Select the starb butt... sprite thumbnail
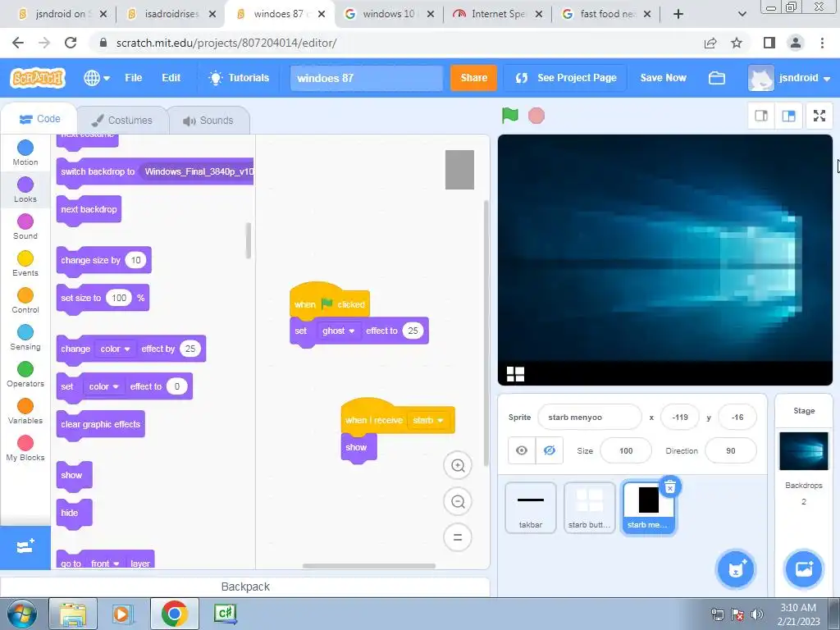The height and width of the screenshot is (630, 840). 589,507
